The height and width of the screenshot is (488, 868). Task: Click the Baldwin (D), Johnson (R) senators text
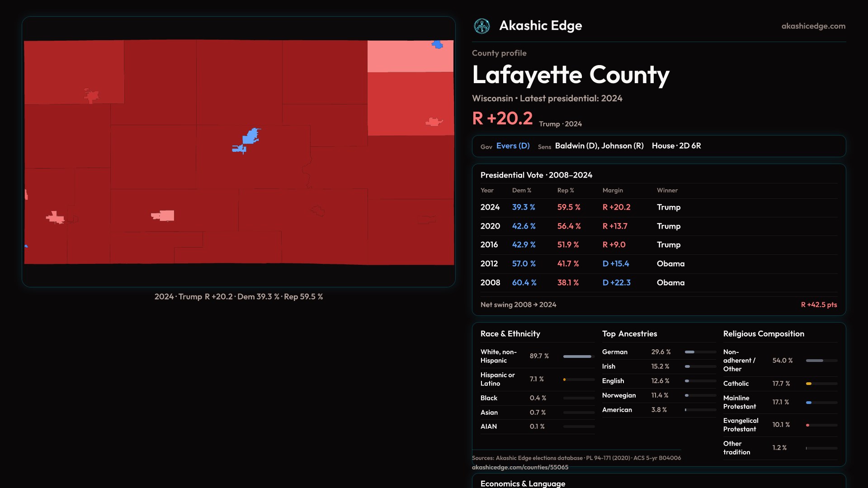[x=599, y=146]
